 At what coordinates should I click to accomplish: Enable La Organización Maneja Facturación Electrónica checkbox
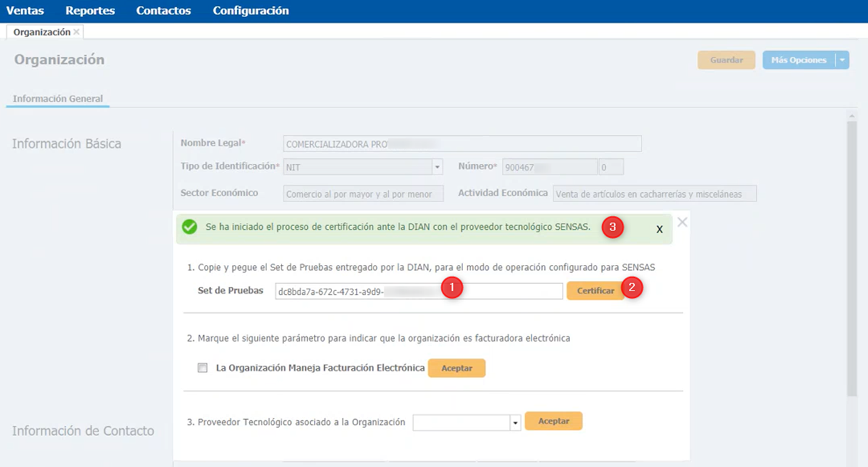click(x=203, y=368)
